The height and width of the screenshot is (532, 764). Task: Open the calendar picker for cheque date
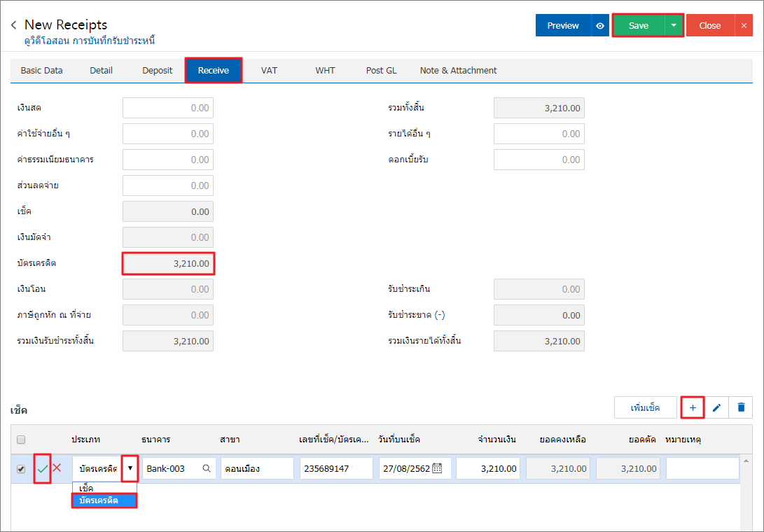coord(437,469)
